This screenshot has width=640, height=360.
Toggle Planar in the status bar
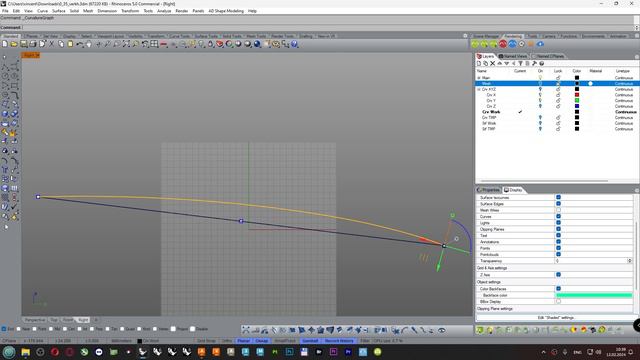(x=244, y=340)
